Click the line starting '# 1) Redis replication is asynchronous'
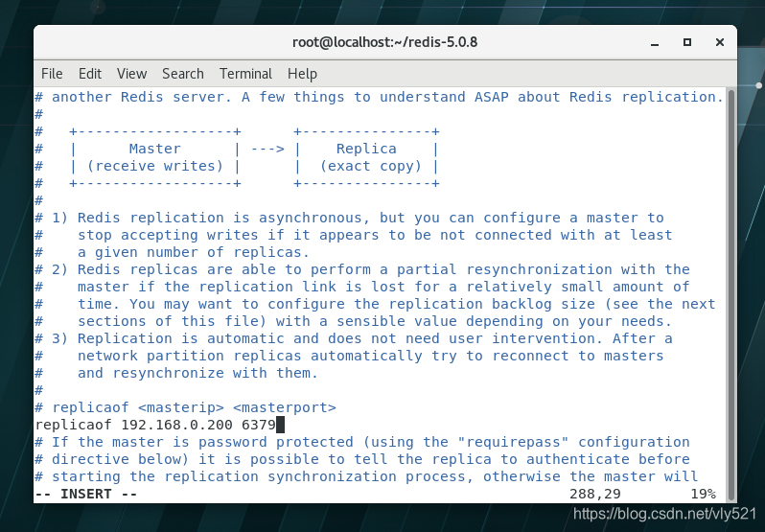 click(349, 218)
